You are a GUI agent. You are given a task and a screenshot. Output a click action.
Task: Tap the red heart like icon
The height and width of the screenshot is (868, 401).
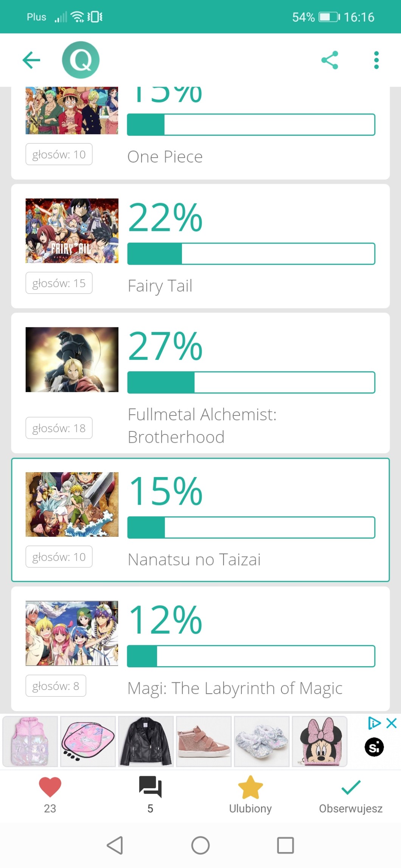[50, 788]
